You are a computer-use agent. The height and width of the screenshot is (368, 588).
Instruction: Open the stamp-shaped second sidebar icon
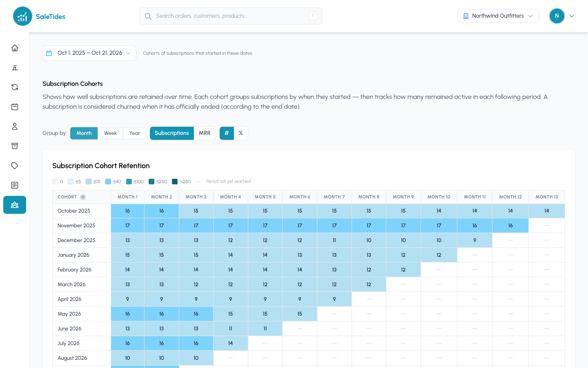15,68
